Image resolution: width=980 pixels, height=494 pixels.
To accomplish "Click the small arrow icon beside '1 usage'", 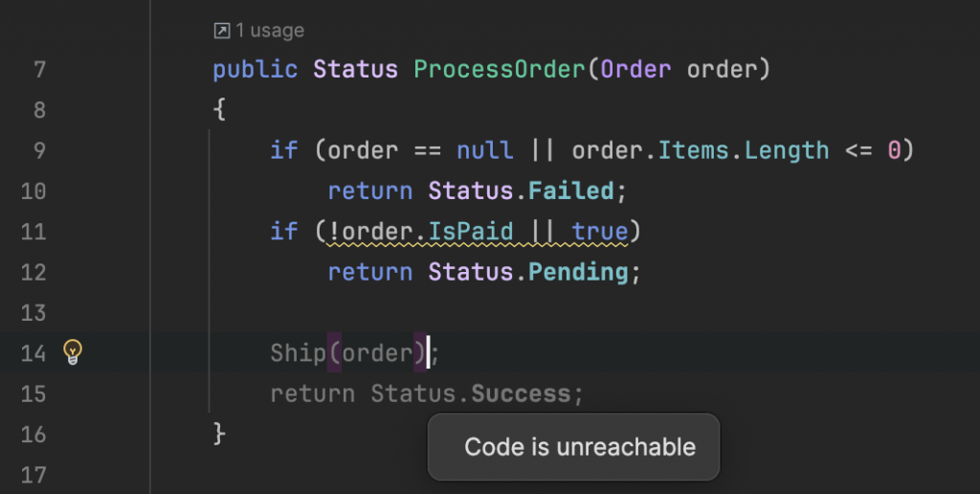I will point(221,32).
